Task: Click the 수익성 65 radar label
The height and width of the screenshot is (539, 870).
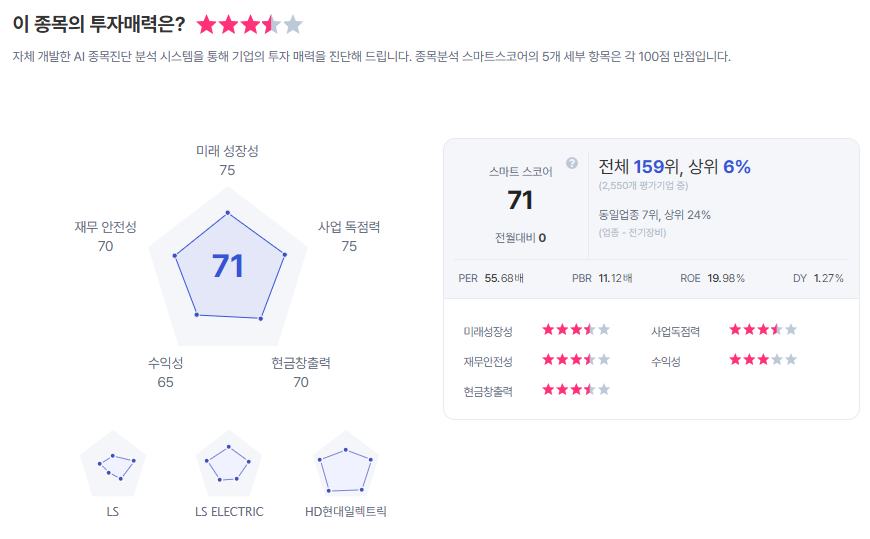Action: tap(165, 372)
